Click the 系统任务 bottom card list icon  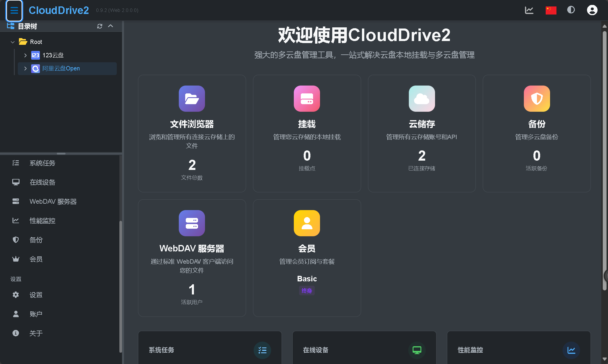262,350
